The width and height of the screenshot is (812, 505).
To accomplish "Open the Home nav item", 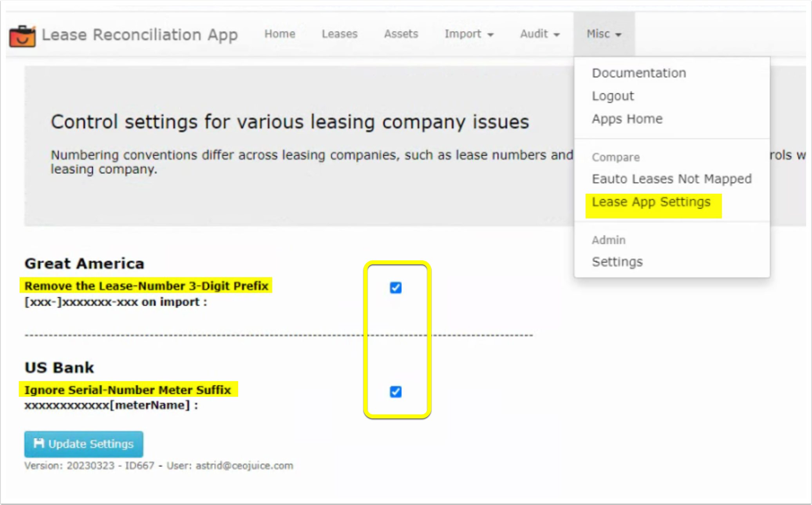I will tap(280, 34).
